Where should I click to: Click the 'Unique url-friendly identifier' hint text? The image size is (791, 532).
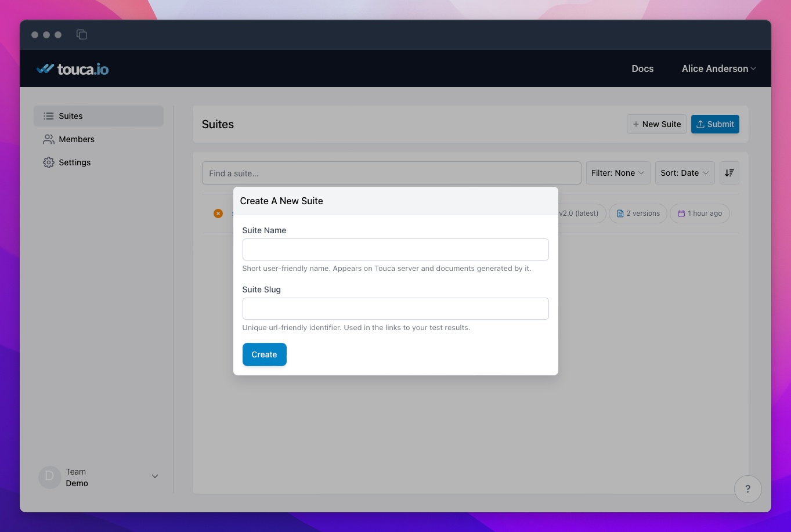pyautogui.click(x=356, y=328)
